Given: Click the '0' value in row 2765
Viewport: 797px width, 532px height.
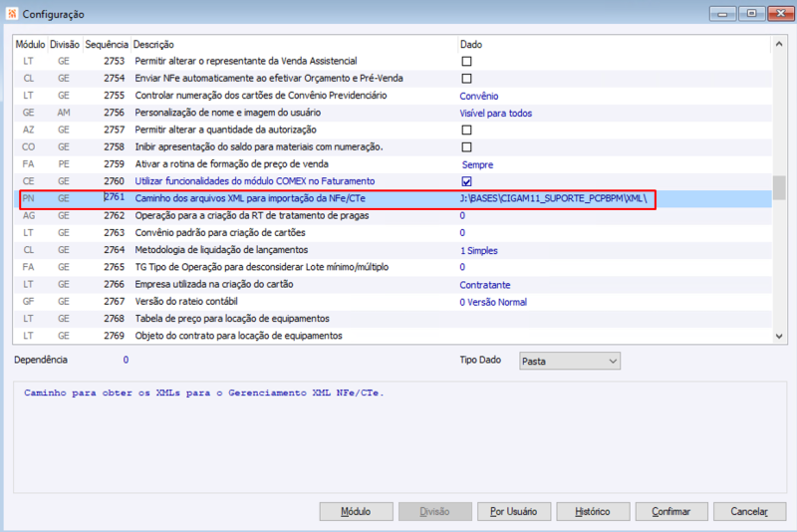Looking at the screenshot, I should [462, 267].
